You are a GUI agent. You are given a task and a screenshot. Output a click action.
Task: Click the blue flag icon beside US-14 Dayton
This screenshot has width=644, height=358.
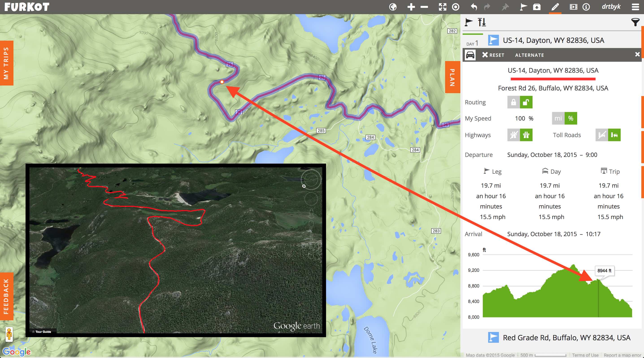click(493, 40)
